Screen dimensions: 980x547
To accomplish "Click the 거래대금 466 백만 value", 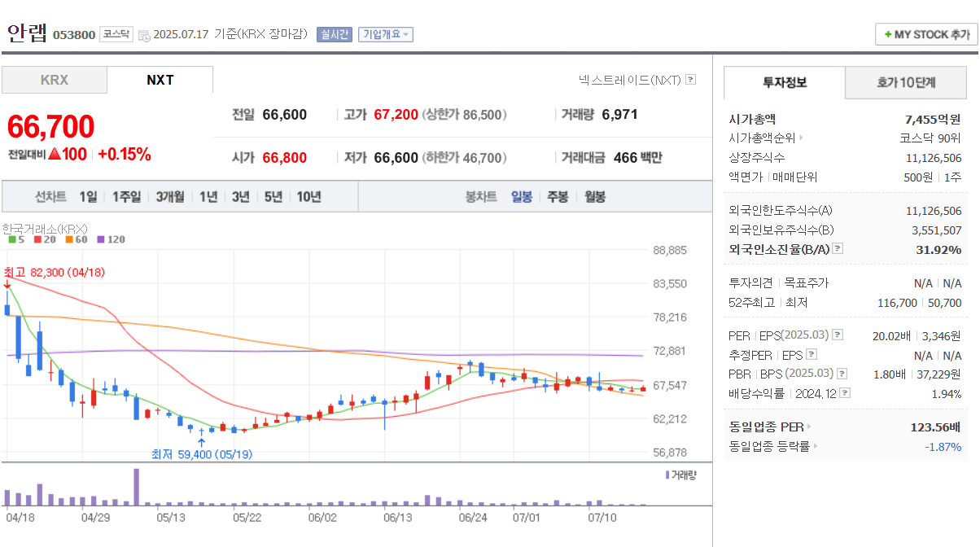I will [x=637, y=158].
